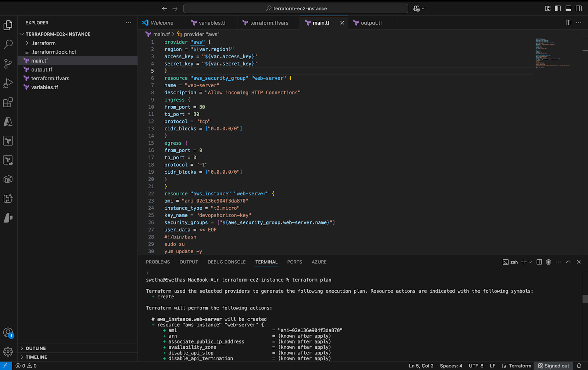The height and width of the screenshot is (370, 588).
Task: Open the Extensions view
Action: pyautogui.click(x=8, y=103)
